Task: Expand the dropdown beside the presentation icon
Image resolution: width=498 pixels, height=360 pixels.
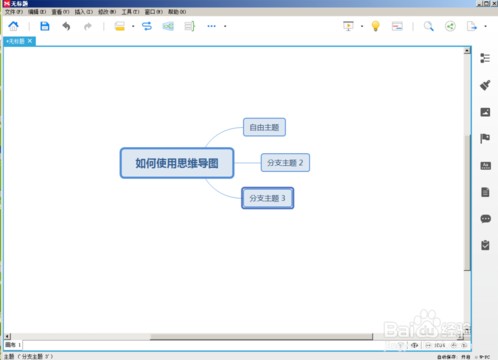Action: [362, 26]
